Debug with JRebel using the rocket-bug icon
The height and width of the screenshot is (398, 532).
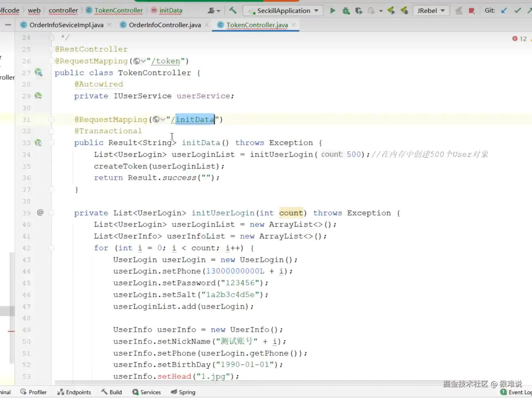[x=404, y=11]
